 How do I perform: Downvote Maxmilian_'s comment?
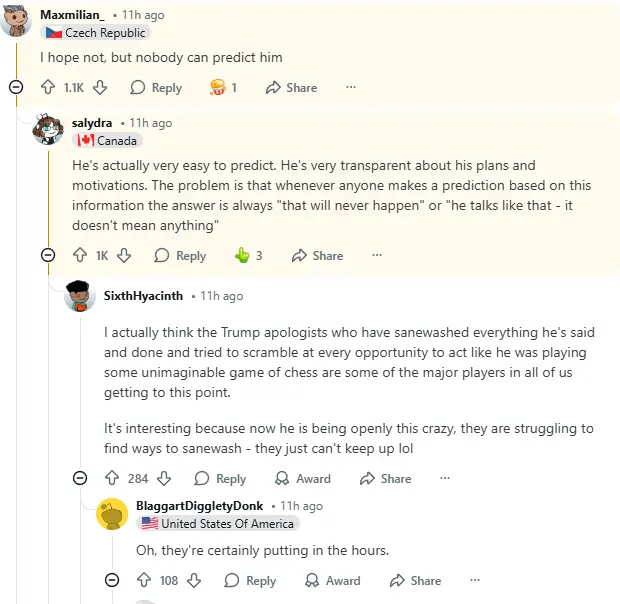100,88
